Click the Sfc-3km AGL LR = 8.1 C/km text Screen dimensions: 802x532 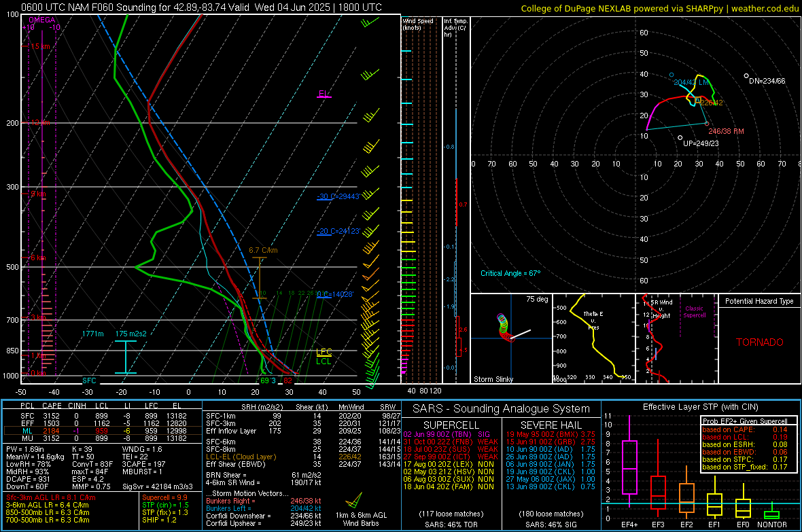pyautogui.click(x=51, y=497)
